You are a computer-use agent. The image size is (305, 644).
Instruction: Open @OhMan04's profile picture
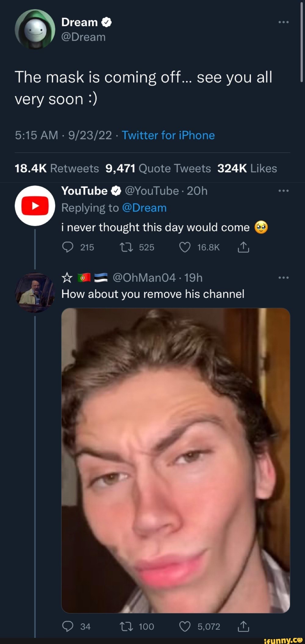pos(35,293)
